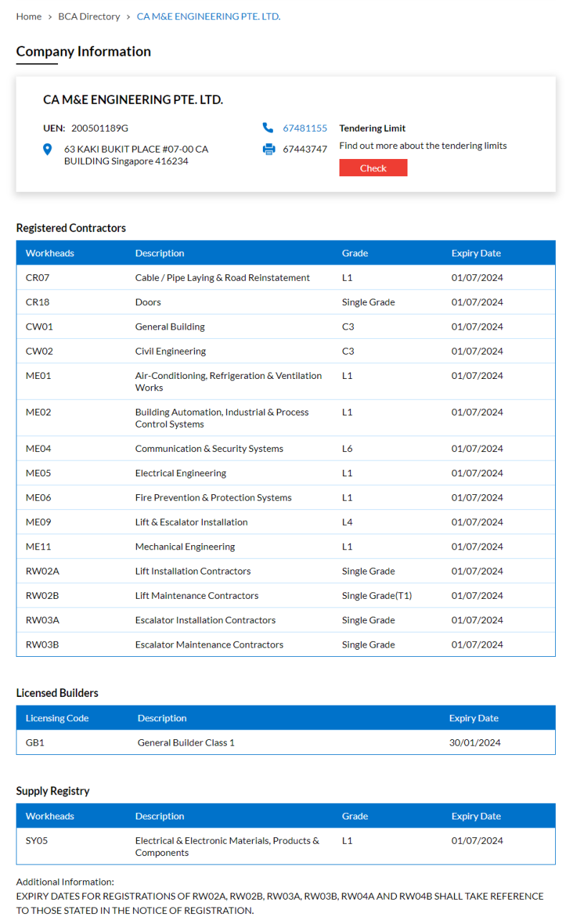Viewport: 573px width, 924px height.
Task: Click Workheads header in Registered Contractors table
Action: click(50, 253)
